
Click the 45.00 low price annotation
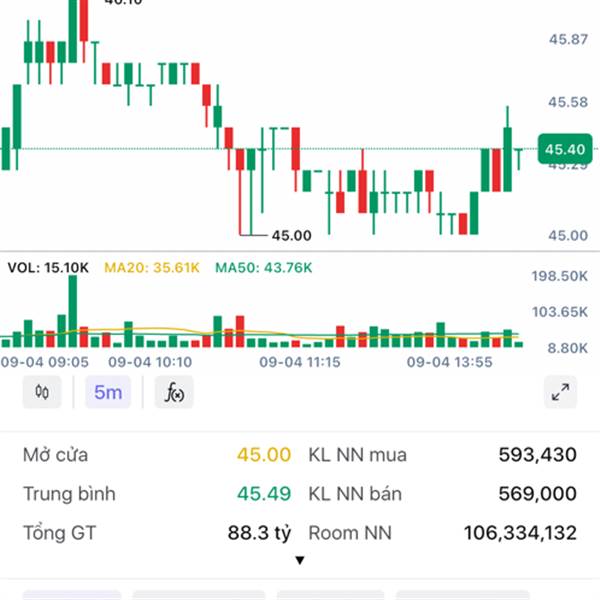[x=292, y=235]
